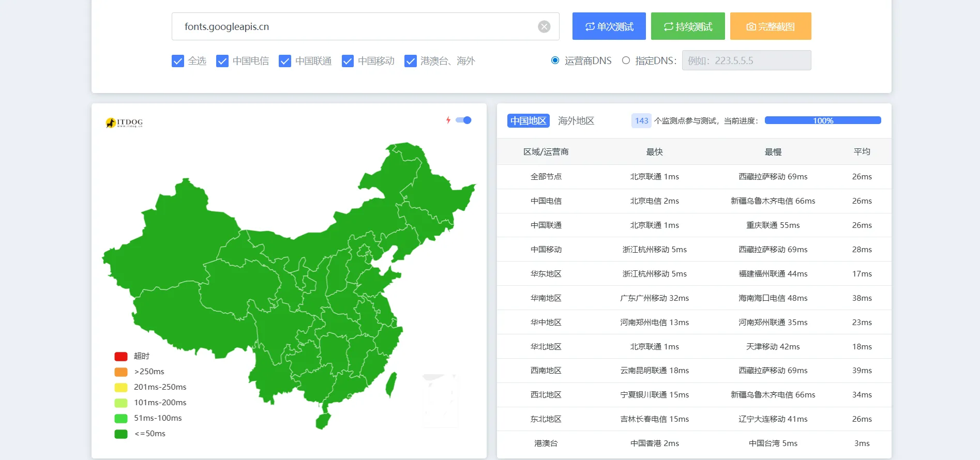Select the 中国电信 table row label
Screen dimensions: 980x460
[546, 201]
